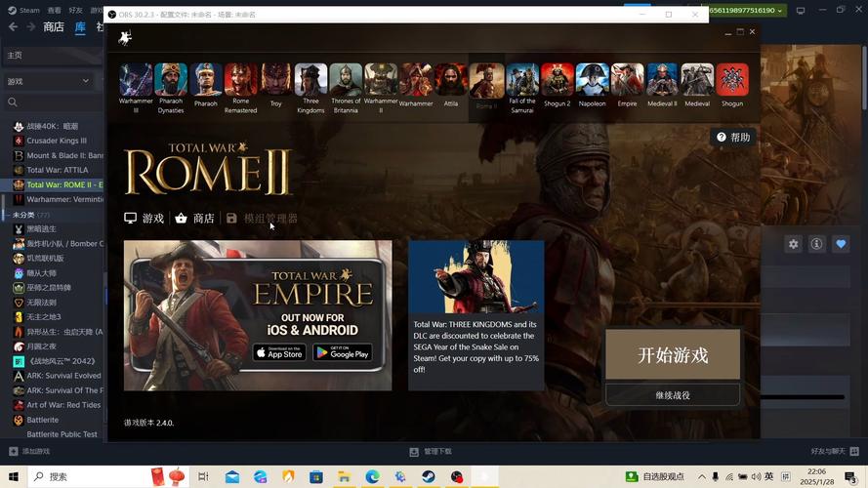Open 管理下载 downloads manager

(431, 452)
